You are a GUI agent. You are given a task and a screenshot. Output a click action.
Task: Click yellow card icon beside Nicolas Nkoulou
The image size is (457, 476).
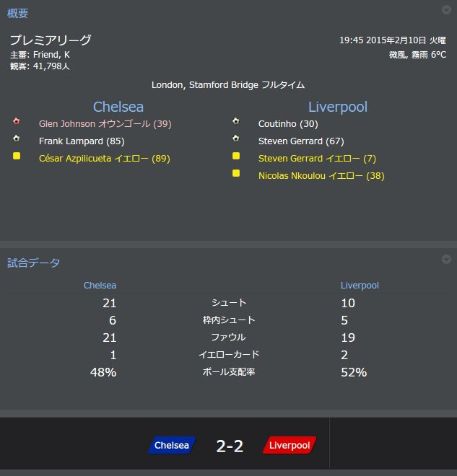(x=236, y=173)
